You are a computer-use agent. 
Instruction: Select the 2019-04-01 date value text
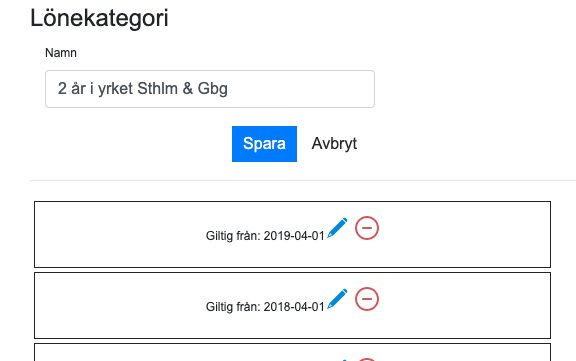(294, 236)
